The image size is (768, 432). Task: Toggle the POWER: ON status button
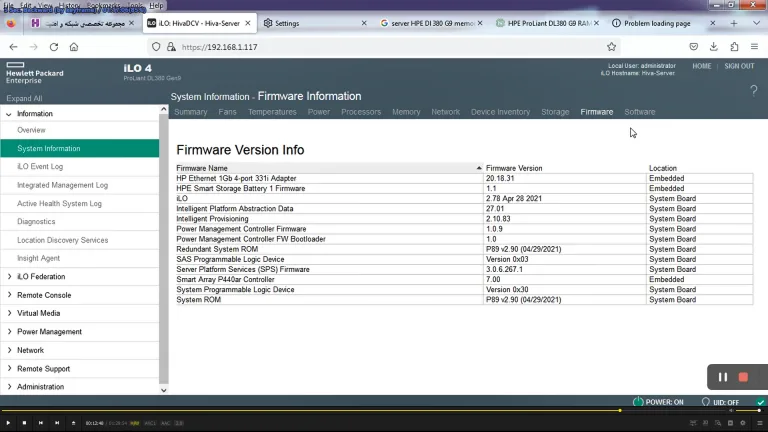(x=658, y=402)
